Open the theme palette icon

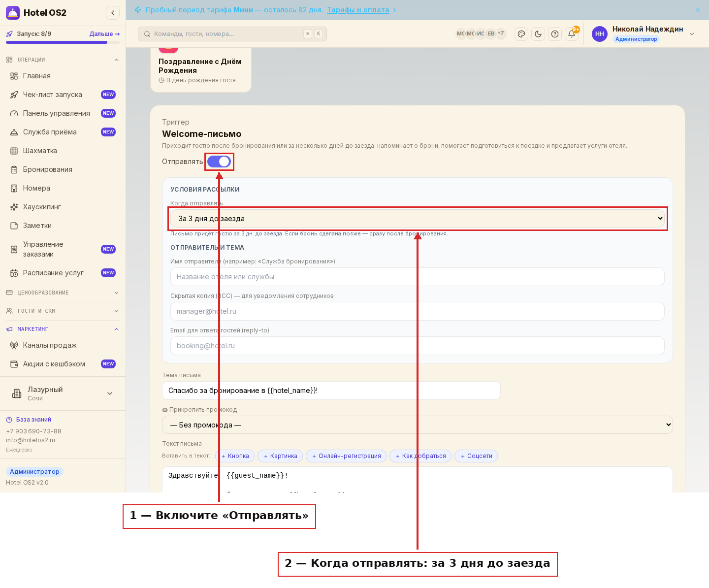click(x=521, y=34)
